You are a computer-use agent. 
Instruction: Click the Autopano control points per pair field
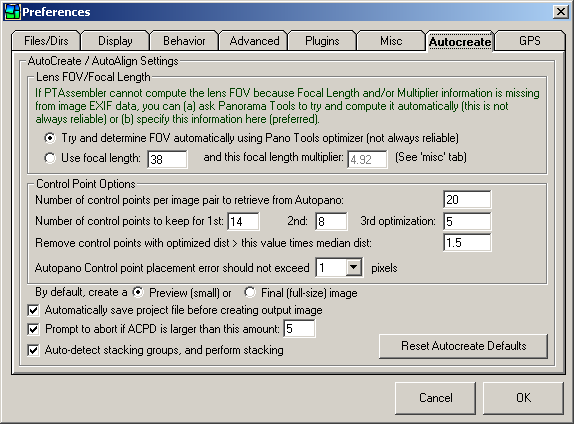(x=467, y=200)
